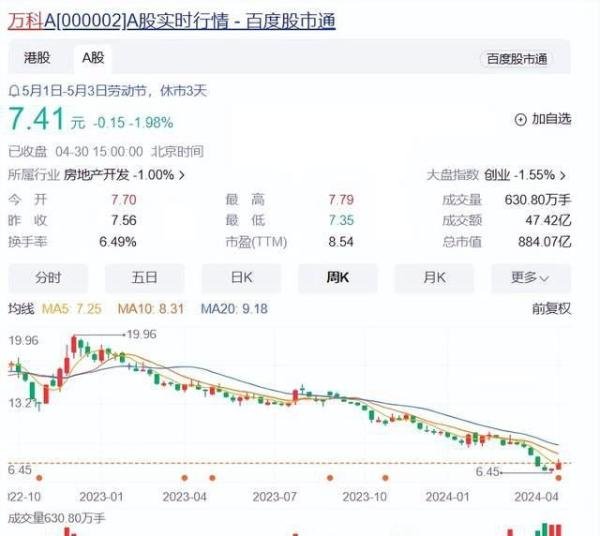Click the 成交额 47.42亿 value

[x=548, y=220]
